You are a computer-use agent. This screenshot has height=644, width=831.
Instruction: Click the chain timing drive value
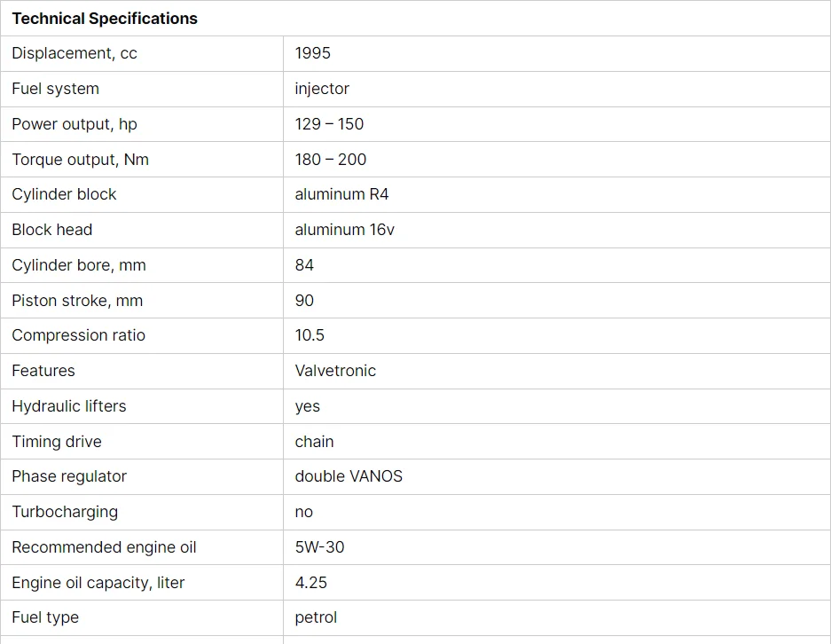tap(314, 442)
